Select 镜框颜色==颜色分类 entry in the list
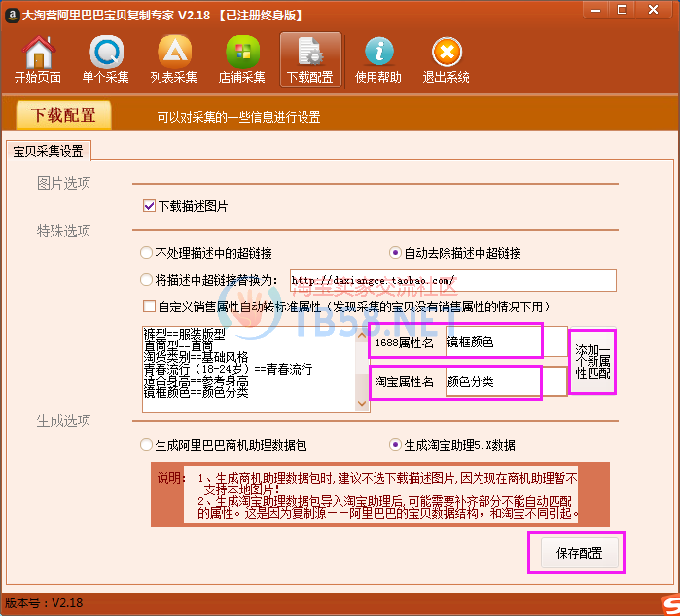Viewport: 680px width, 616px height. 196,392
